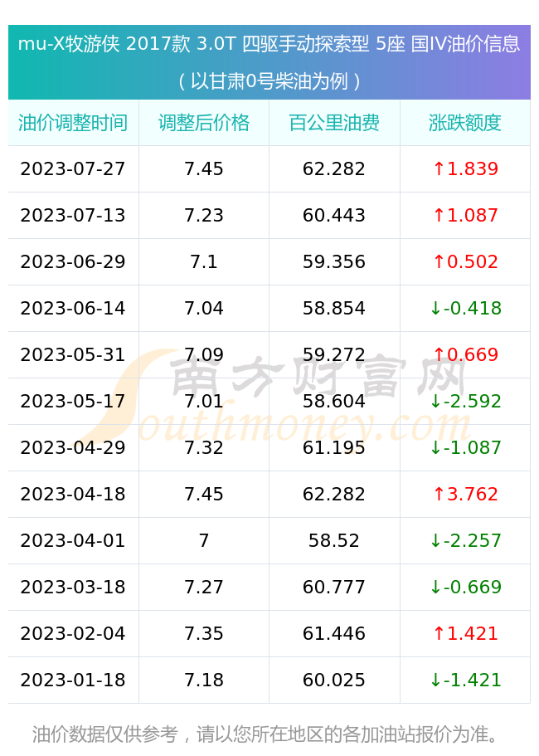Click the red up arrow beside 1.839
The image size is (539, 756).
coord(439,168)
